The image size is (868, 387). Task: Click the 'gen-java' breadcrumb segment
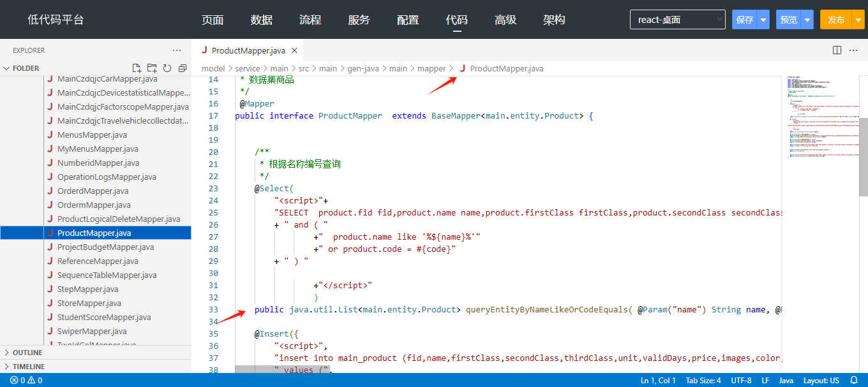[x=363, y=69]
